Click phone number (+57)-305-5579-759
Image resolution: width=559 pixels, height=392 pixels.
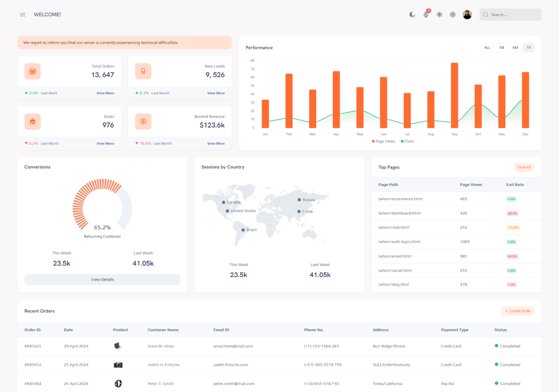[x=323, y=365]
